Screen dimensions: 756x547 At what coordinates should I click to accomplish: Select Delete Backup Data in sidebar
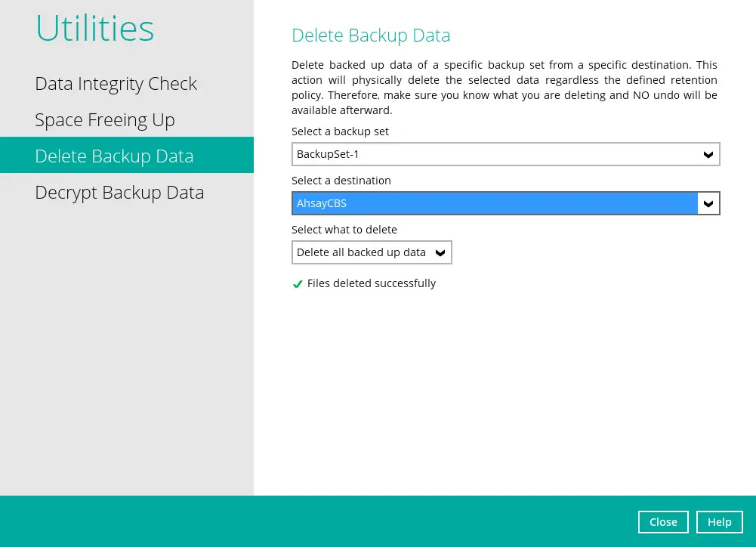click(x=114, y=156)
